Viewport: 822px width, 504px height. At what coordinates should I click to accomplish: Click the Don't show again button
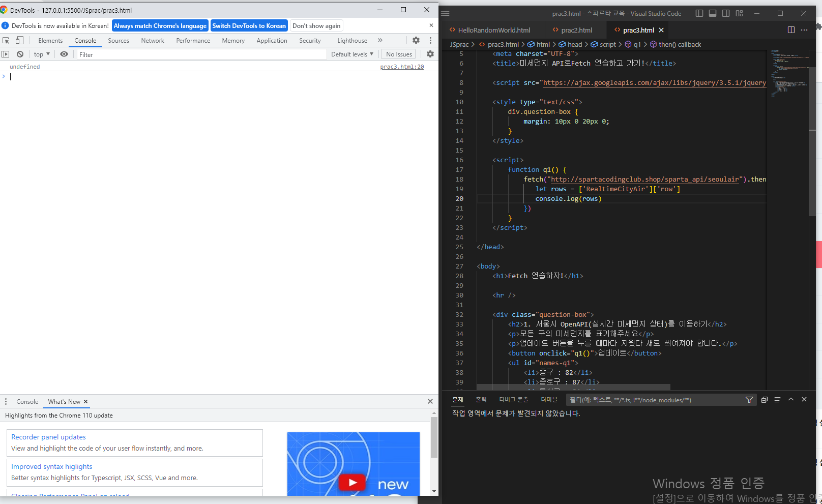[316, 26]
